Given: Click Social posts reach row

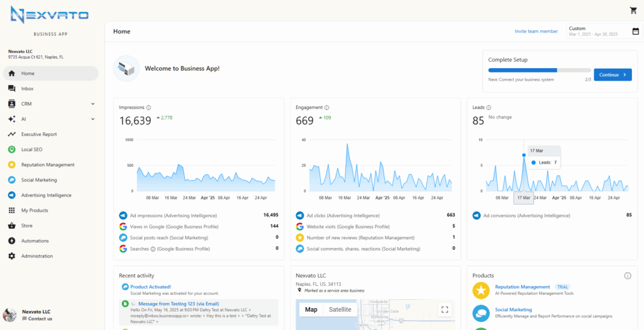Looking at the screenshot, I should [199, 237].
